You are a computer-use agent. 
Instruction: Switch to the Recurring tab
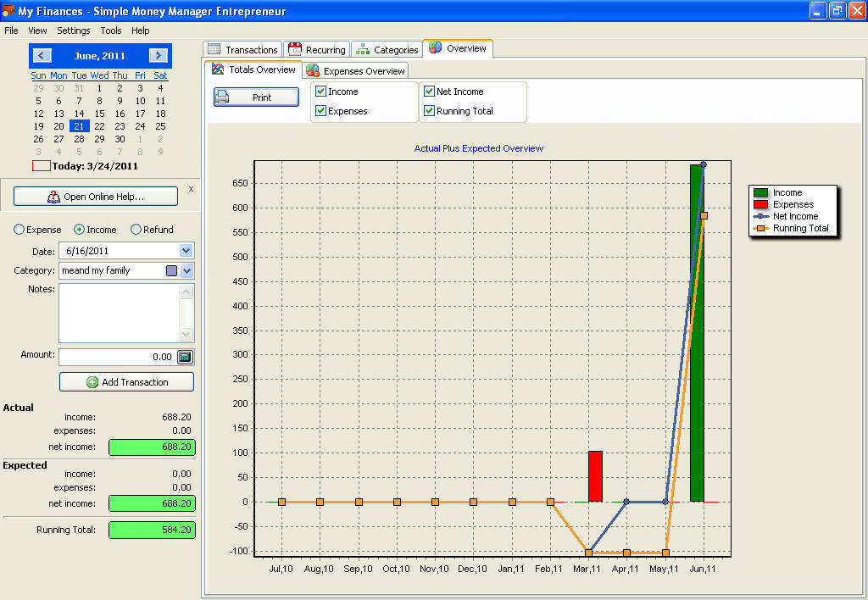[x=317, y=49]
